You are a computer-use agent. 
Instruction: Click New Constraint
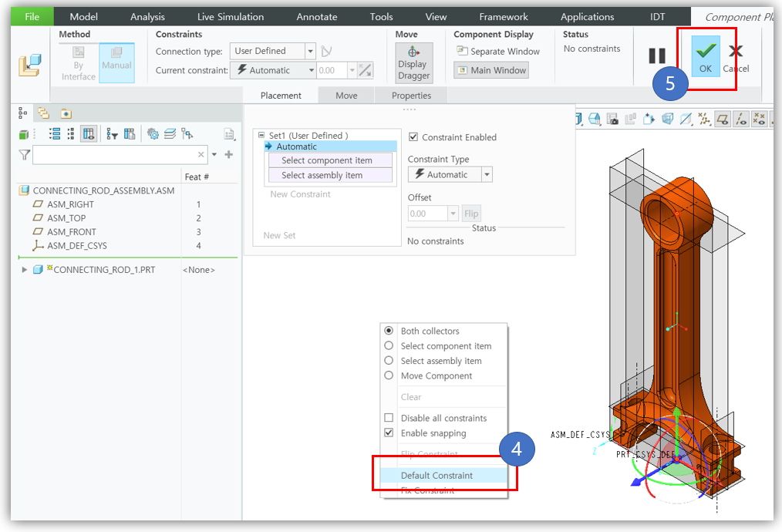pyautogui.click(x=300, y=194)
